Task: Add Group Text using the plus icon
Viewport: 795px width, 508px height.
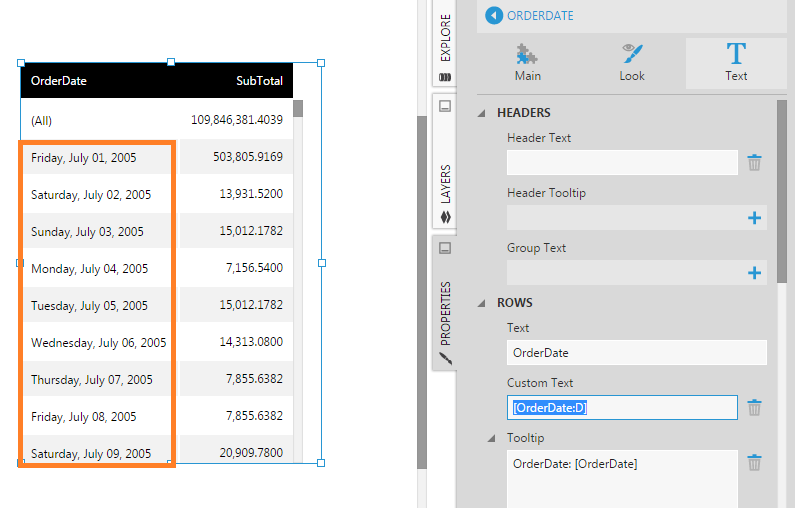Action: pos(755,272)
